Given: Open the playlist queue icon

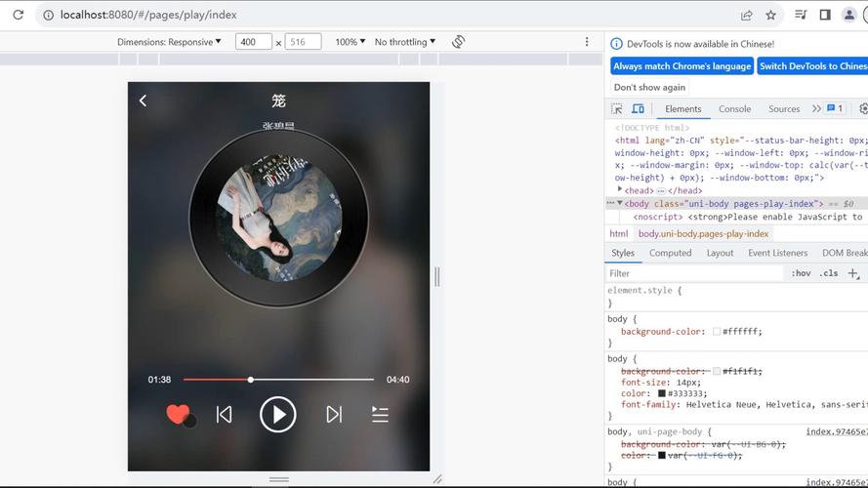Looking at the screenshot, I should click(380, 414).
